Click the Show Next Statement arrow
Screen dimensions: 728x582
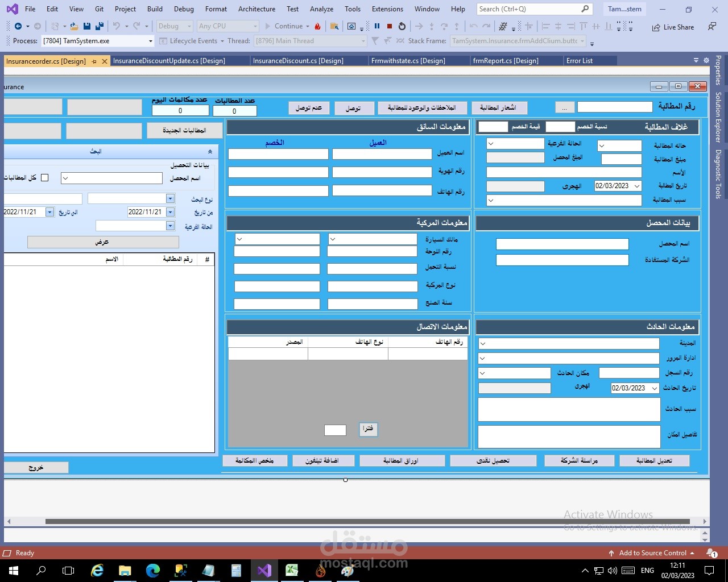[419, 26]
